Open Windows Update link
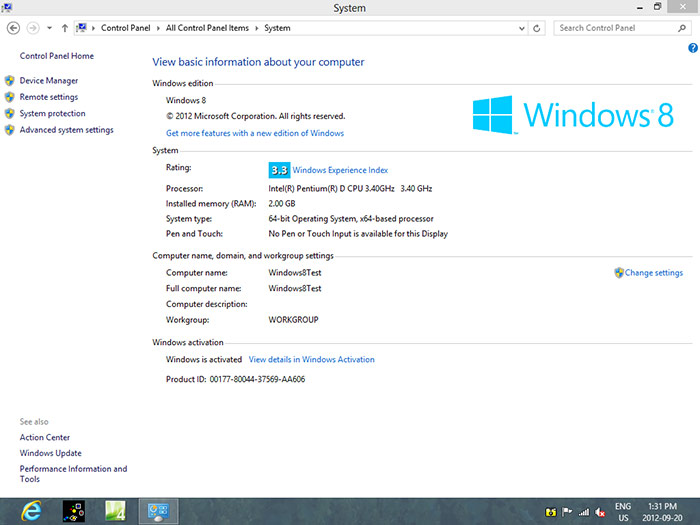The image size is (700, 525). pyautogui.click(x=50, y=453)
